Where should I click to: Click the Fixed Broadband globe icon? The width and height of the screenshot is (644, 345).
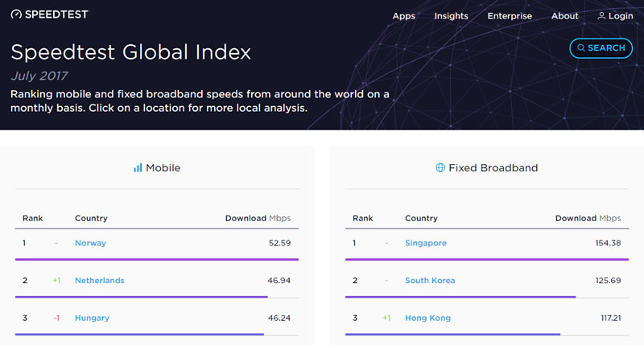(440, 167)
